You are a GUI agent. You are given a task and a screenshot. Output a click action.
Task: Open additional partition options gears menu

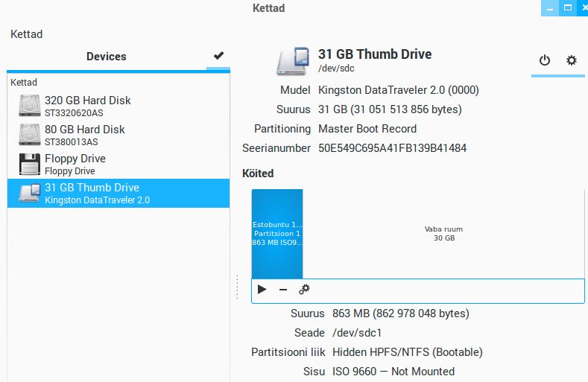pos(304,290)
